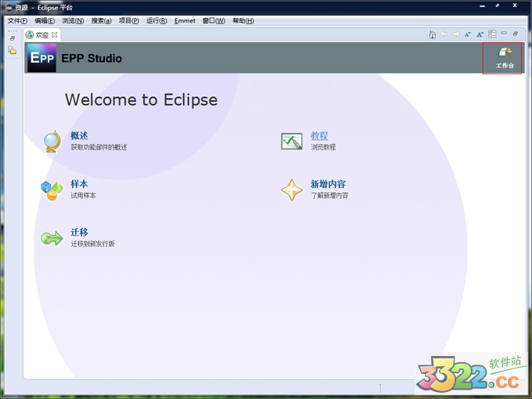Image resolution: width=532 pixels, height=399 pixels.
Task: Minimize the Eclipse window
Action: tap(482, 6)
